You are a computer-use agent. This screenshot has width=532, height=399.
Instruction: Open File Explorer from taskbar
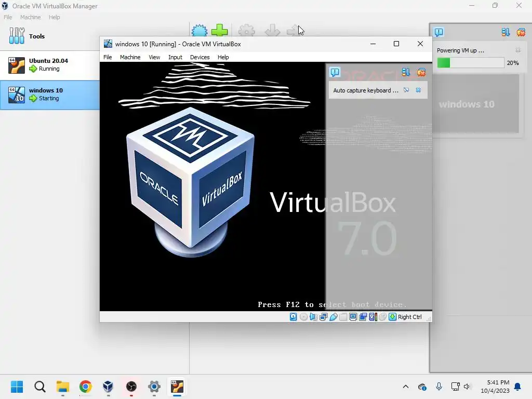pyautogui.click(x=63, y=387)
